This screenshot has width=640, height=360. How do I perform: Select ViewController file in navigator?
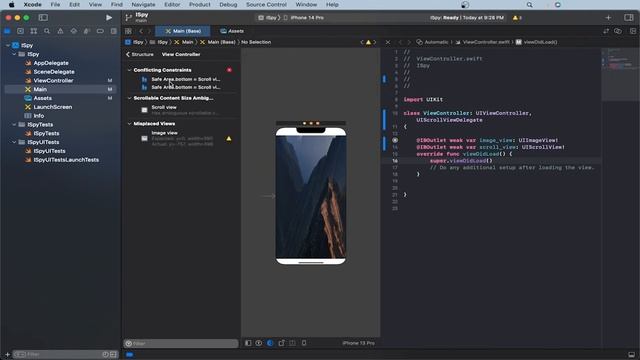53,80
